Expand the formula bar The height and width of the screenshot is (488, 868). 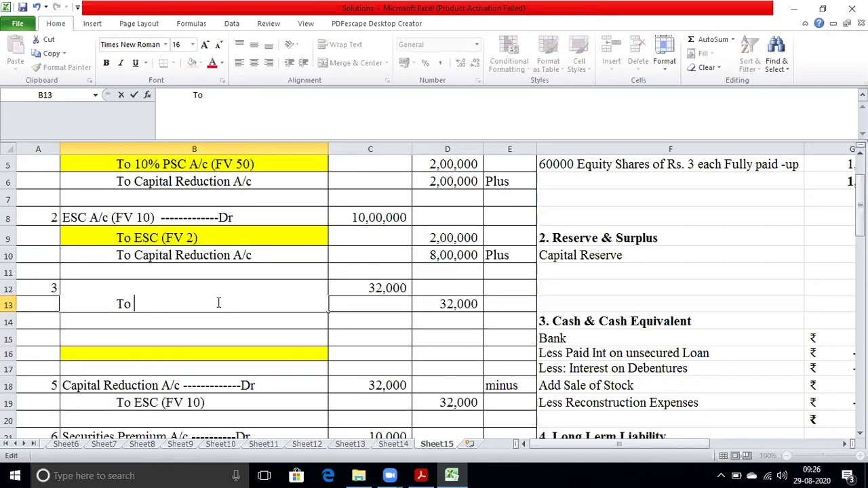pyautogui.click(x=862, y=95)
